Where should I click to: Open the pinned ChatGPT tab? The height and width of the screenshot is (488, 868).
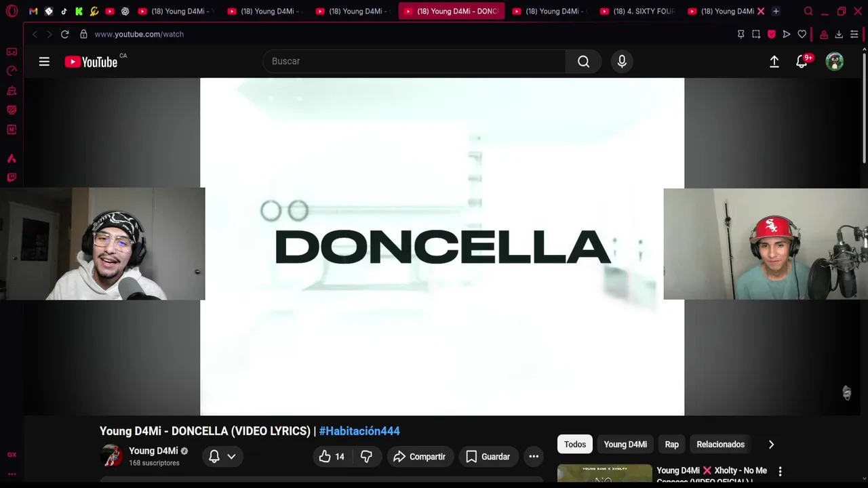[x=125, y=12]
